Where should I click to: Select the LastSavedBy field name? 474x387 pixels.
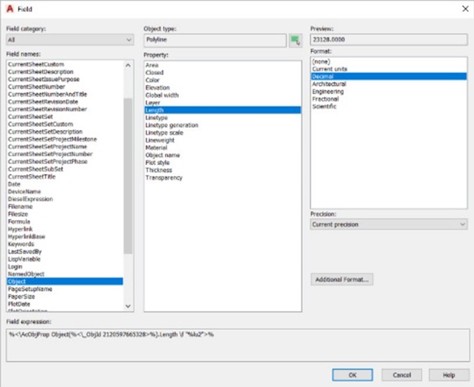coord(65,251)
